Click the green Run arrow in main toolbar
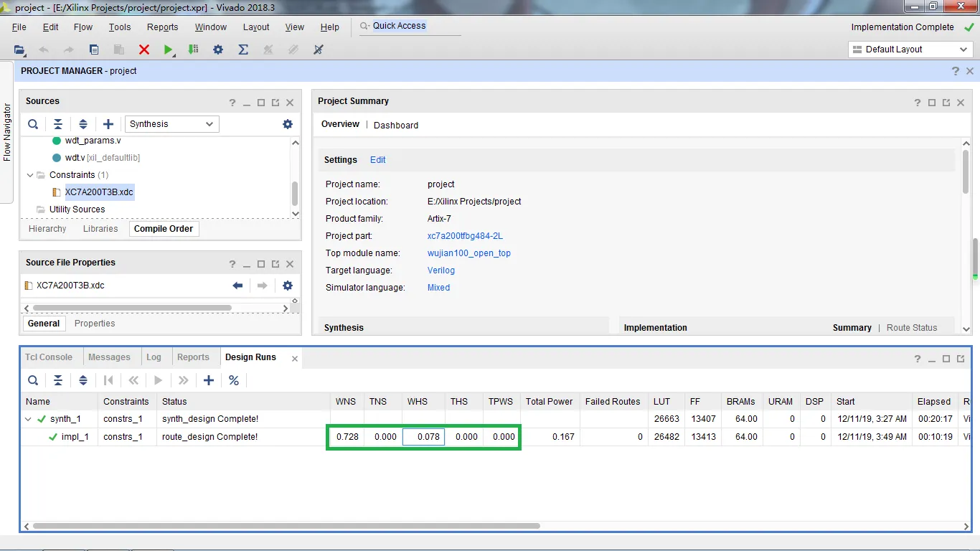 coord(169,50)
